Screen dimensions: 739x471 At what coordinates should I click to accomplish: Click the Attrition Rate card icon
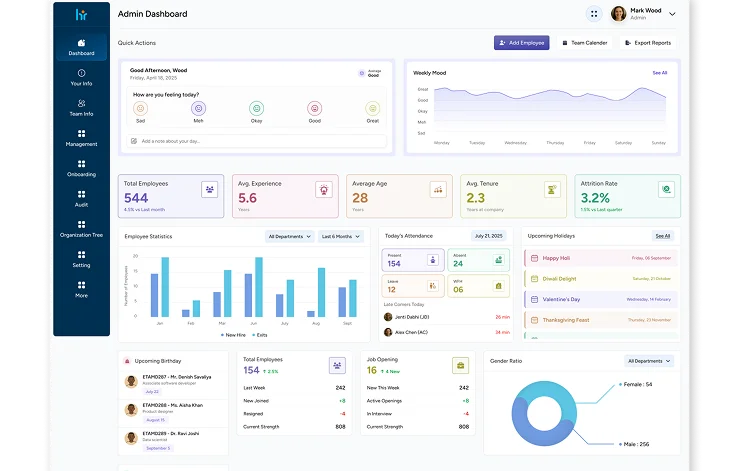[x=666, y=190]
